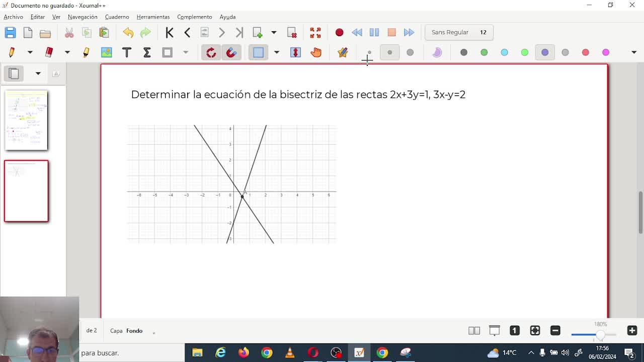Set zoom to 100%
This screenshot has height=362, width=644.
pyautogui.click(x=515, y=330)
